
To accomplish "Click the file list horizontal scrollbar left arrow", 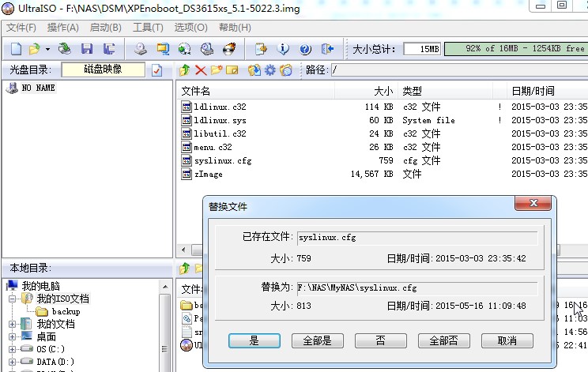I will (x=183, y=250).
